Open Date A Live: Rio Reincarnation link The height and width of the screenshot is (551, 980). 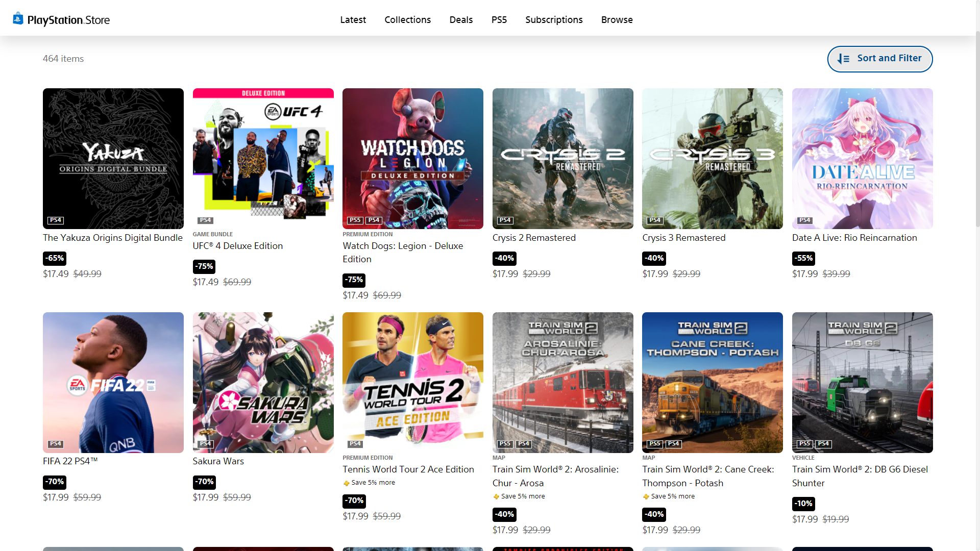tap(854, 238)
